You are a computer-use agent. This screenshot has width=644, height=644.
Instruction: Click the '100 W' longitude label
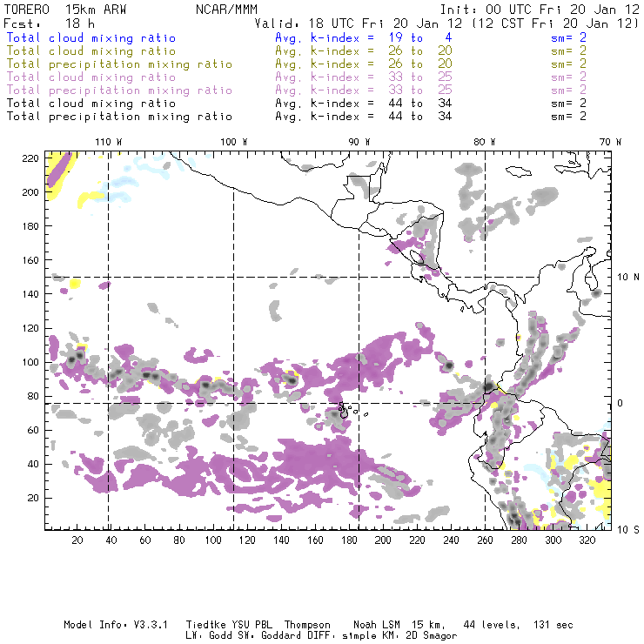pos(234,142)
